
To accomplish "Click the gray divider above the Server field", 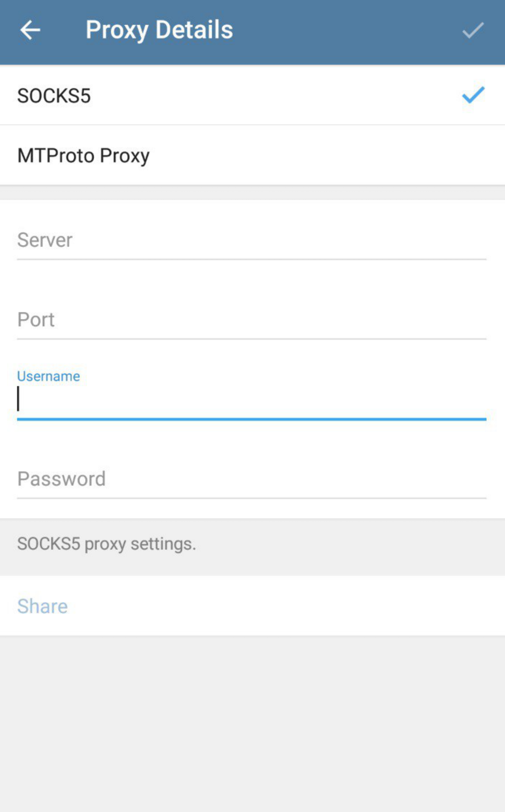I will click(252, 192).
